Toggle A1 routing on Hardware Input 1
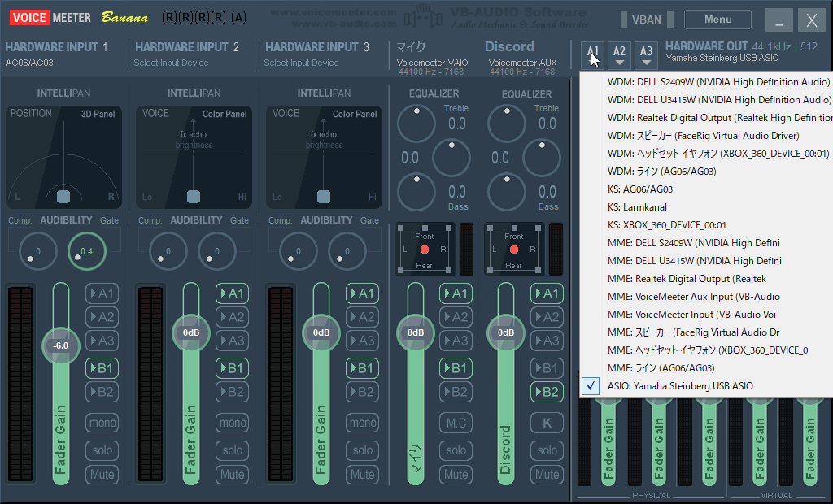The height and width of the screenshot is (504, 833). click(x=102, y=293)
